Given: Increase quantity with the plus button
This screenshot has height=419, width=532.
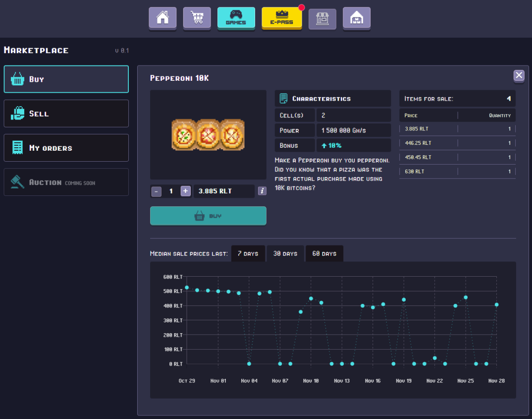Looking at the screenshot, I should coord(185,191).
